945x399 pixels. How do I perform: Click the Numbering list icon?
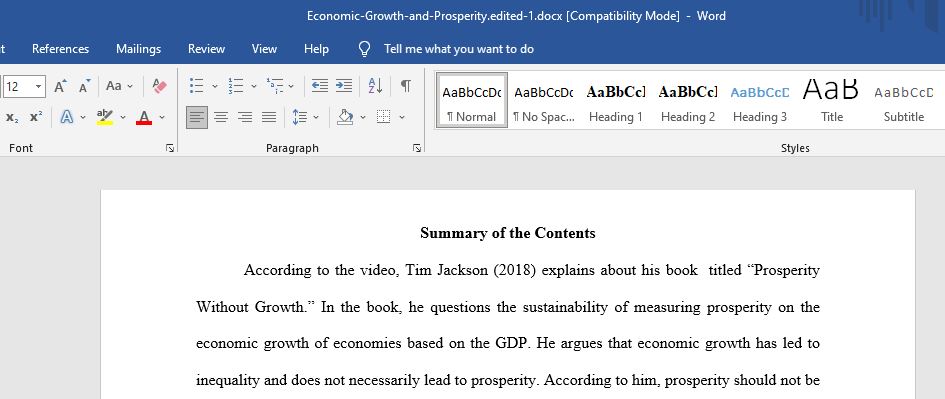[236, 86]
